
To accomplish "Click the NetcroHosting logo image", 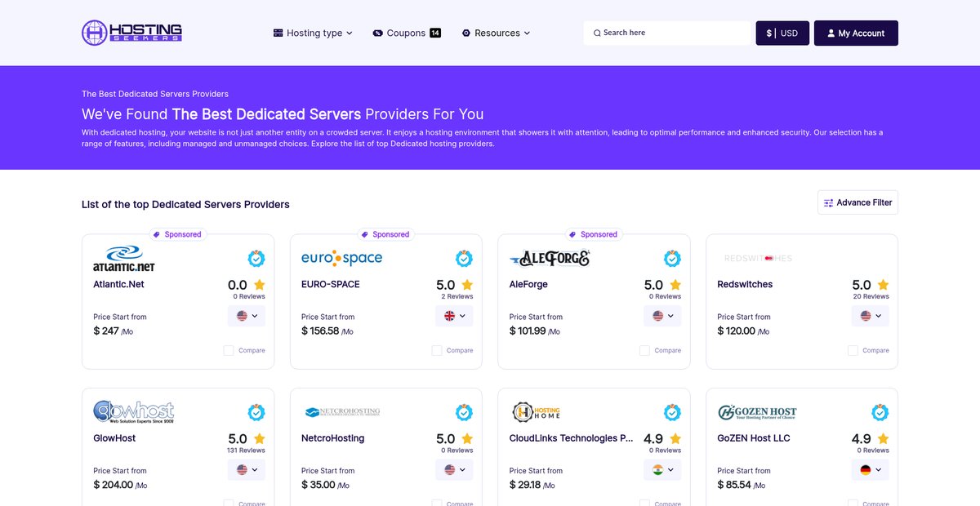I will tap(341, 412).
